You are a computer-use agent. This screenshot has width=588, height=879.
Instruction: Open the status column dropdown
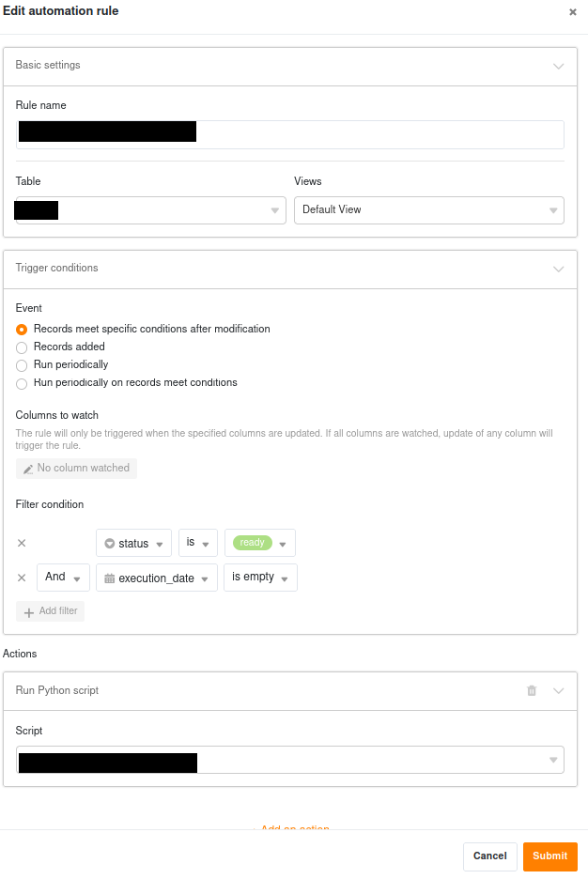click(x=133, y=544)
